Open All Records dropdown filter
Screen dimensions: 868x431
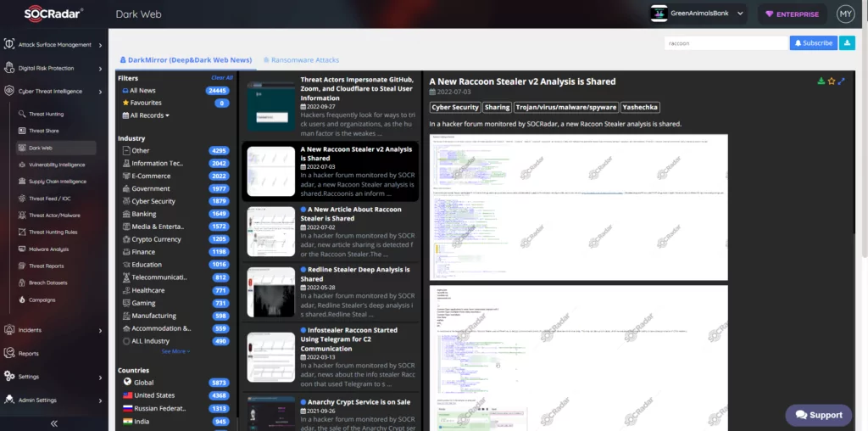pyautogui.click(x=146, y=115)
